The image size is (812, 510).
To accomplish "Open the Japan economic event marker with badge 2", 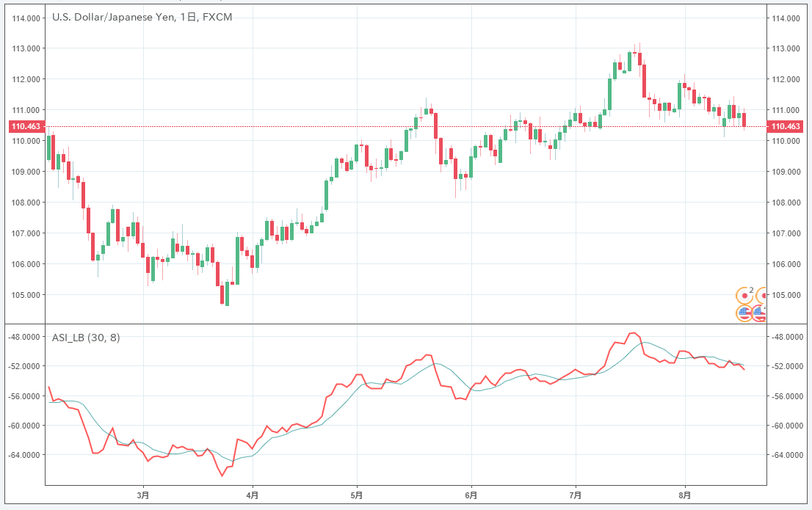I will [x=744, y=296].
